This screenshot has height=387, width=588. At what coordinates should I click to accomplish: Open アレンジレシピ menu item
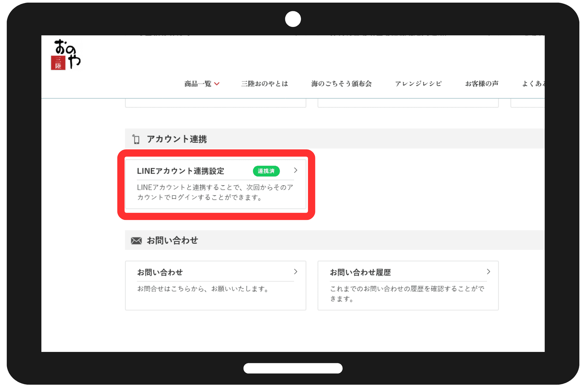[418, 84]
